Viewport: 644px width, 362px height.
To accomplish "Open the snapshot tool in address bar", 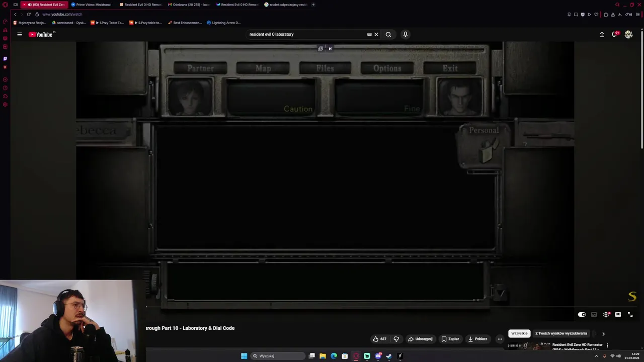I will 576,14.
